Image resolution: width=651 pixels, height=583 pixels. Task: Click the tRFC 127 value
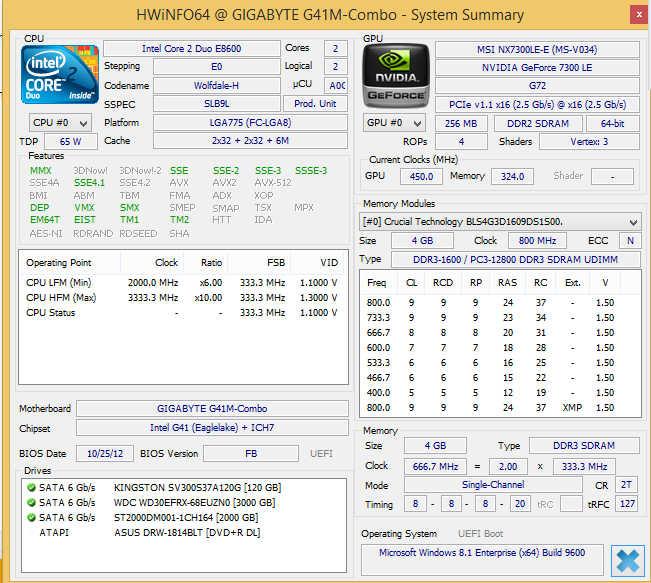pyautogui.click(x=627, y=504)
